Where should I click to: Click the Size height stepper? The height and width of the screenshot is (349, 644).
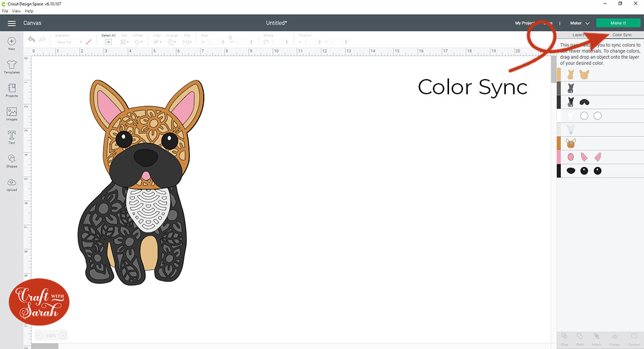tap(251, 42)
